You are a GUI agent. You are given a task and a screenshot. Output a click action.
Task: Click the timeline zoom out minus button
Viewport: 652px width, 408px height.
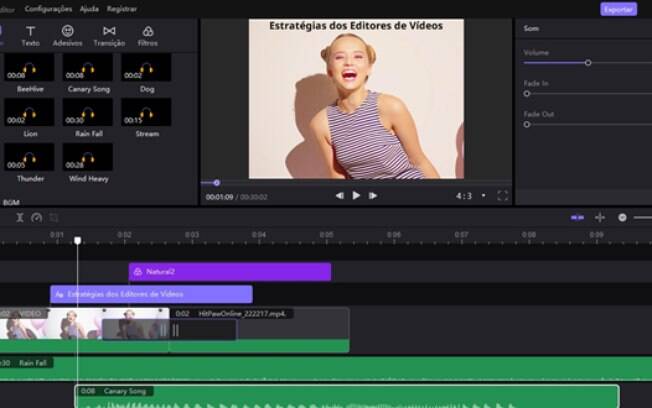(x=622, y=218)
